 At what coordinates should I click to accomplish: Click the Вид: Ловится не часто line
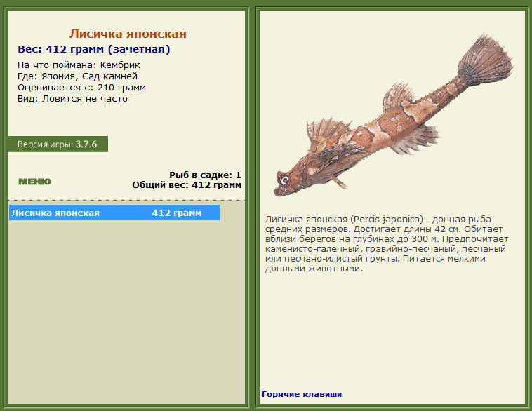click(72, 99)
